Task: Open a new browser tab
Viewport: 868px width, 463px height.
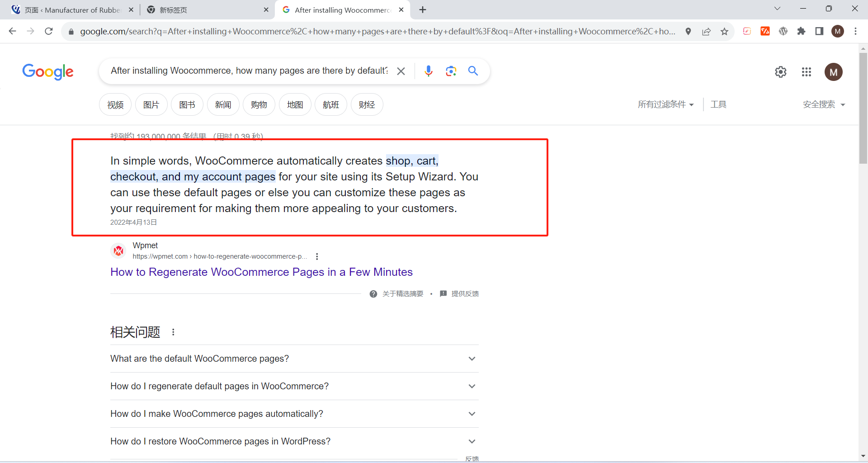Action: (x=423, y=9)
